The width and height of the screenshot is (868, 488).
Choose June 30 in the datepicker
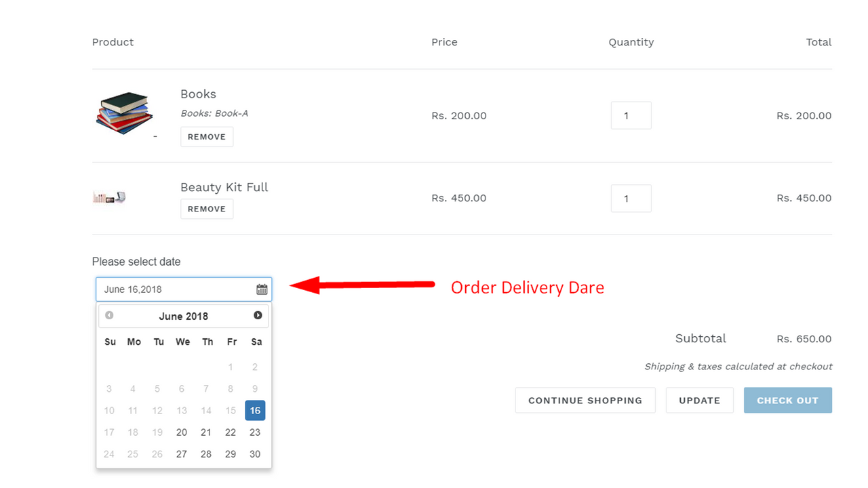tap(255, 454)
